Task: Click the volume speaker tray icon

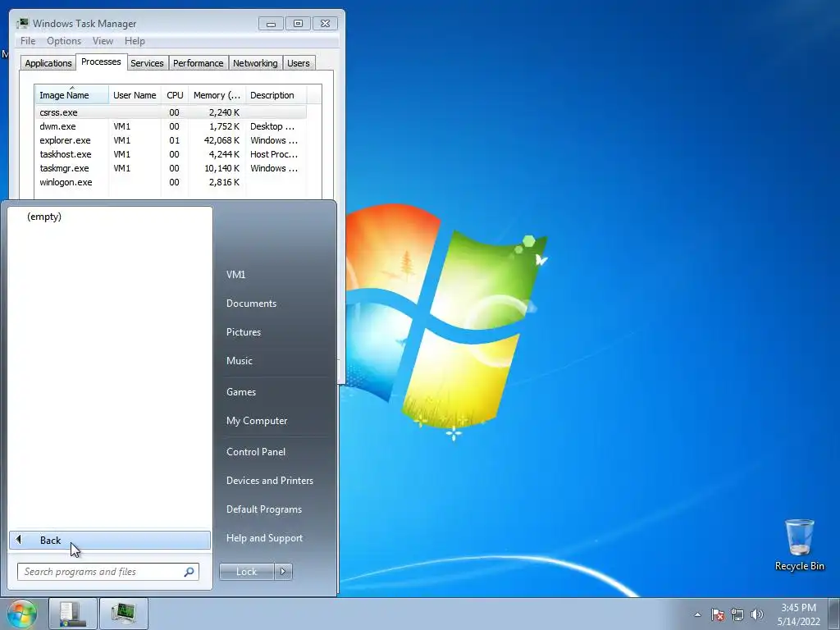Action: tap(756, 614)
